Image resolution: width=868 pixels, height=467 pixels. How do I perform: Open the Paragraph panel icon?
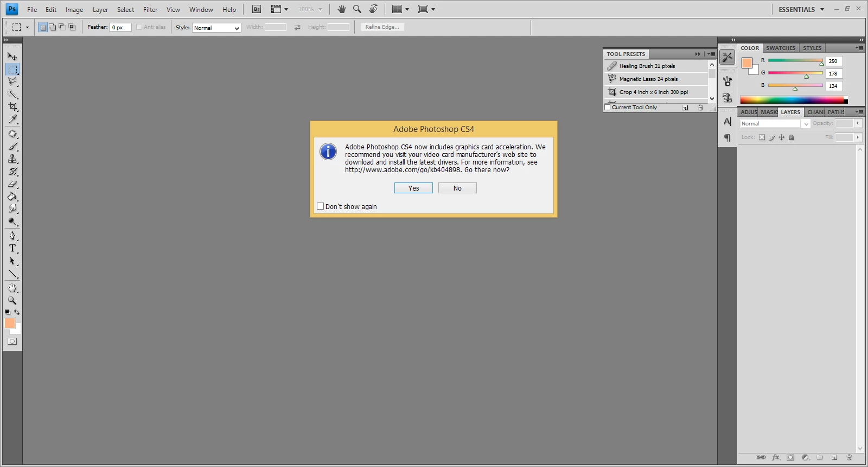pyautogui.click(x=727, y=138)
